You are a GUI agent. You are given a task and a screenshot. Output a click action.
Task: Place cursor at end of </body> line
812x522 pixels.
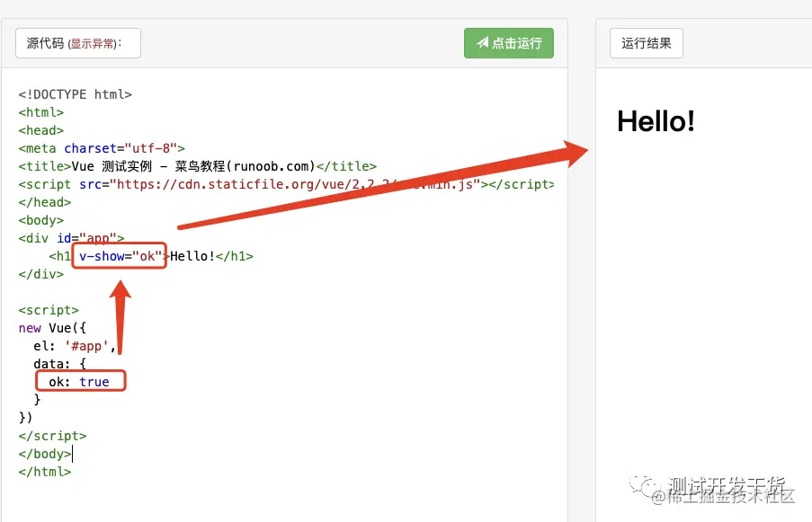tap(72, 454)
